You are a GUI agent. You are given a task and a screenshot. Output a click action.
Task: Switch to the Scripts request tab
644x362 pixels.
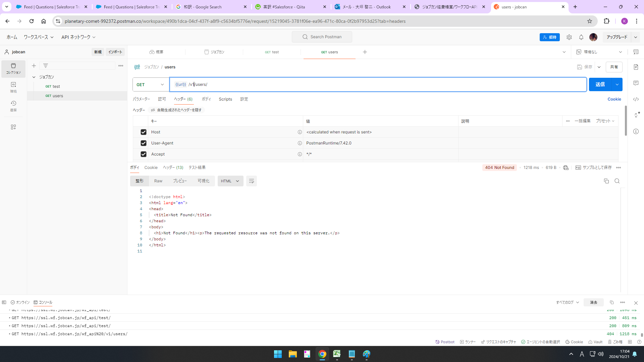point(225,99)
